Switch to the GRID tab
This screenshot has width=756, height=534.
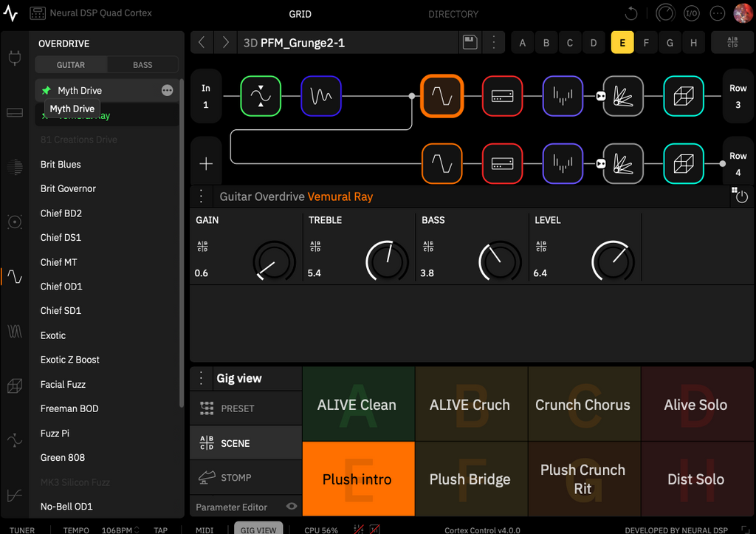(x=300, y=14)
